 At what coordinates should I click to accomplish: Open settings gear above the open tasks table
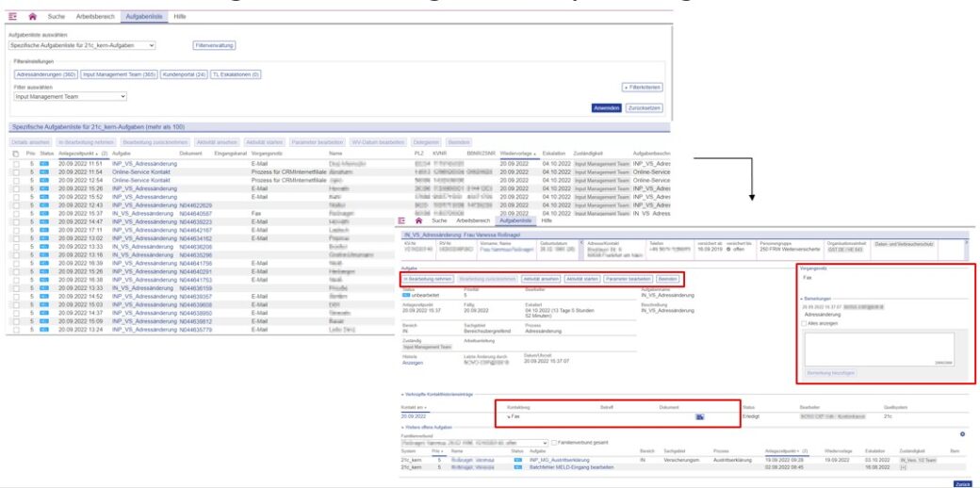tap(962, 434)
